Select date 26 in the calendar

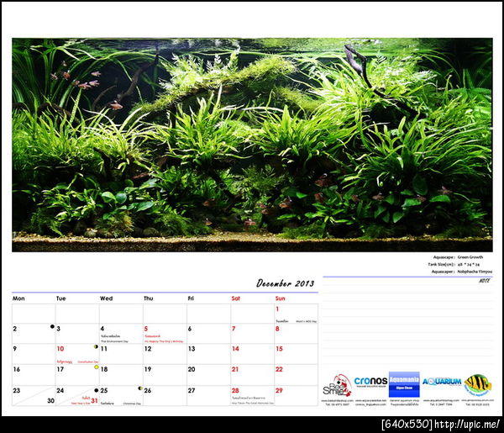tap(148, 390)
